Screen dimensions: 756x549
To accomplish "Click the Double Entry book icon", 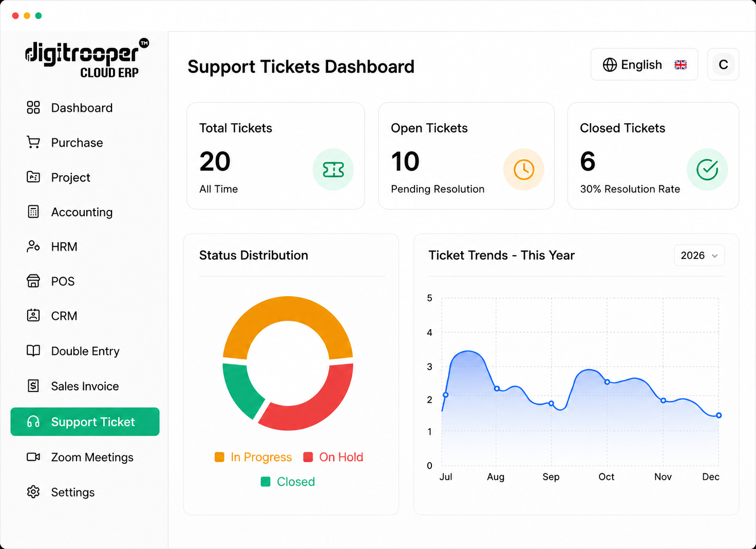I will [x=33, y=351].
